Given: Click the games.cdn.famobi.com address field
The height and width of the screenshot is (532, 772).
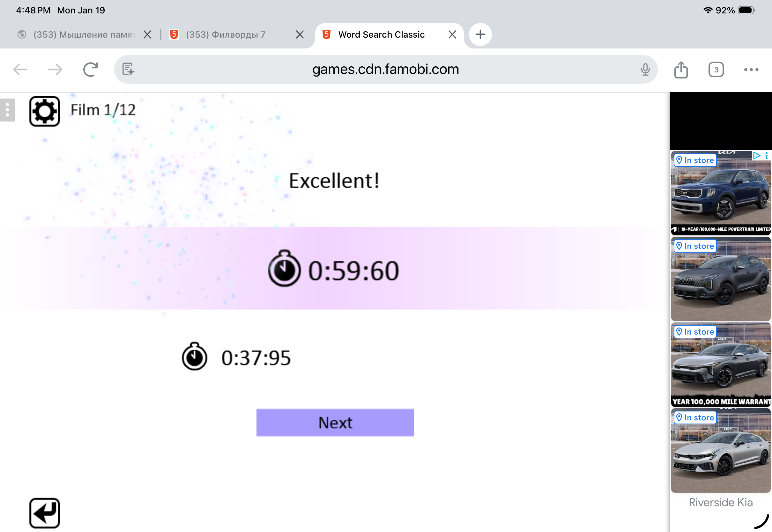Looking at the screenshot, I should (385, 69).
